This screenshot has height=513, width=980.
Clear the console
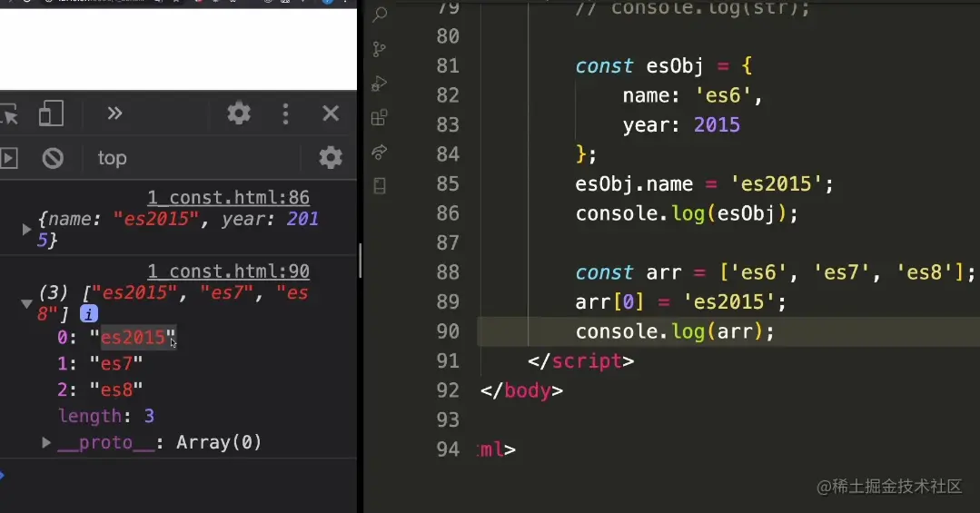click(53, 158)
